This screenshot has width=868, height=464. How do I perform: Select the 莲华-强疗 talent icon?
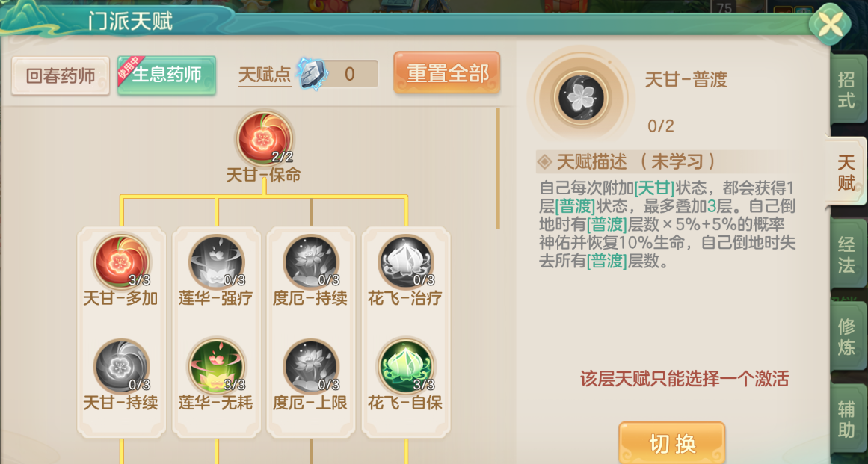(216, 261)
